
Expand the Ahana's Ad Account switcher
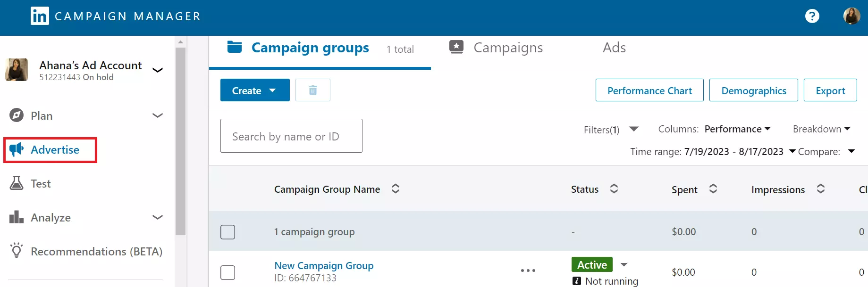tap(158, 70)
